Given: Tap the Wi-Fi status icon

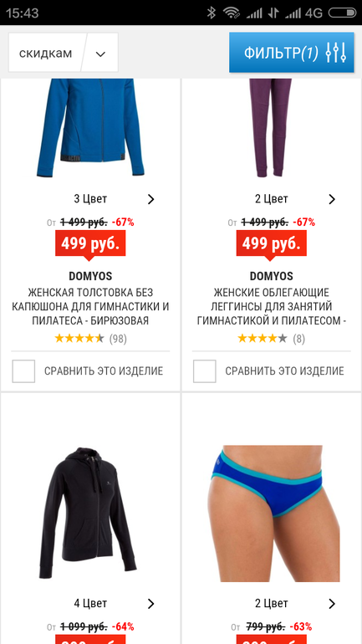Looking at the screenshot, I should pyautogui.click(x=232, y=13).
